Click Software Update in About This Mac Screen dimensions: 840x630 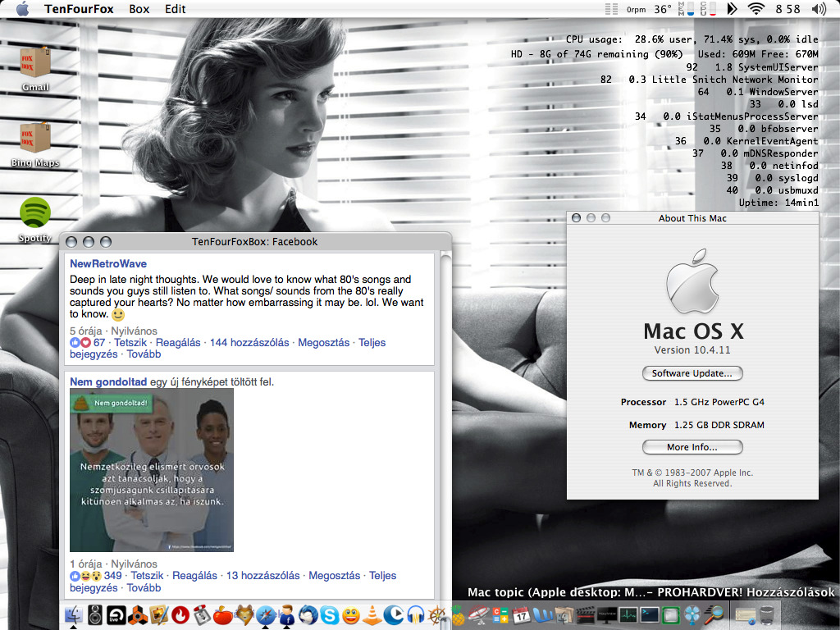[692, 373]
